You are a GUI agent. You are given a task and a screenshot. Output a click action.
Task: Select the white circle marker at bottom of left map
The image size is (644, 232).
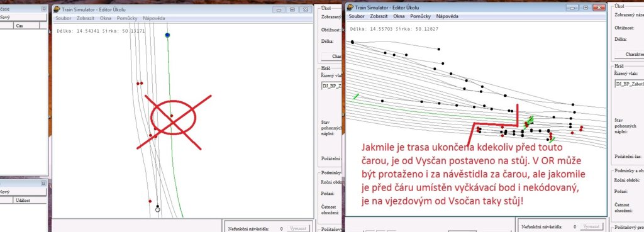(158, 210)
